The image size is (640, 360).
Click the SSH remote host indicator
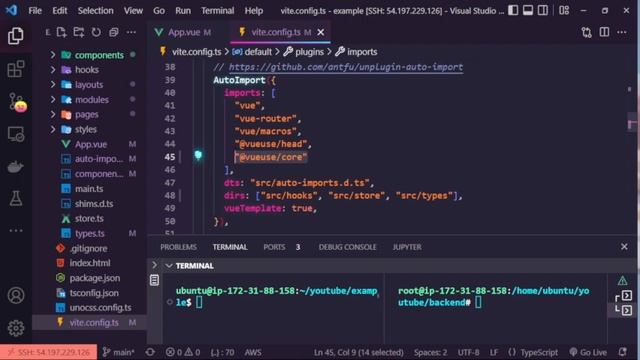pos(49,352)
